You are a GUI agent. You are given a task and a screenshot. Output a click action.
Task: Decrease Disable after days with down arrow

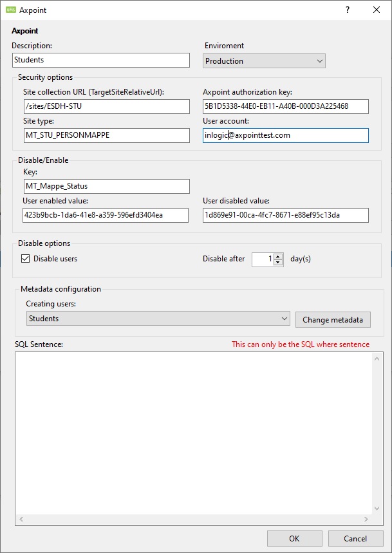[278, 262]
